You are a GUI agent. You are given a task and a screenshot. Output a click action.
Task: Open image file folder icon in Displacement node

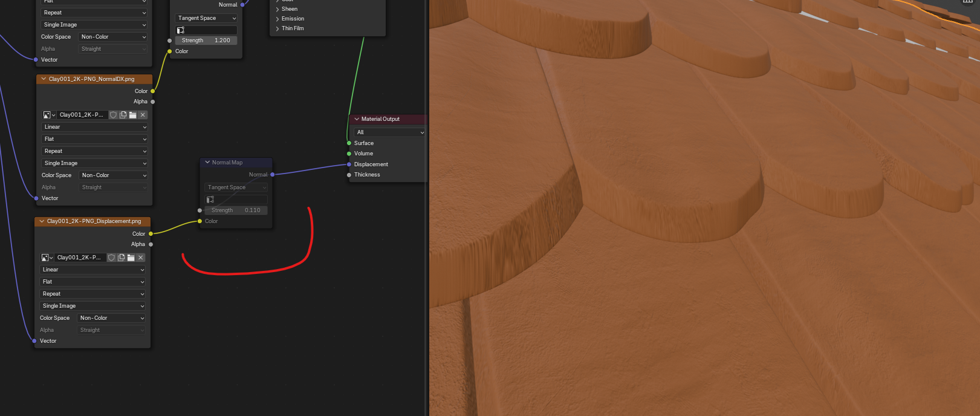pyautogui.click(x=131, y=258)
